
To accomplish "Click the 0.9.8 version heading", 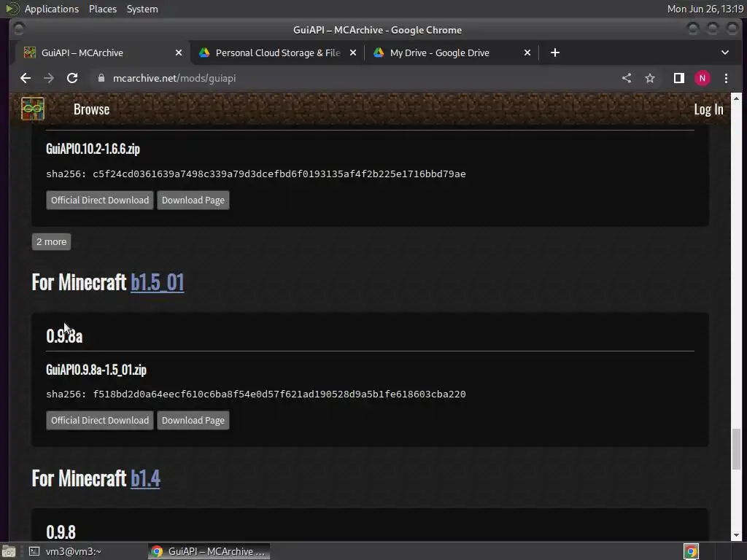I will (61, 532).
